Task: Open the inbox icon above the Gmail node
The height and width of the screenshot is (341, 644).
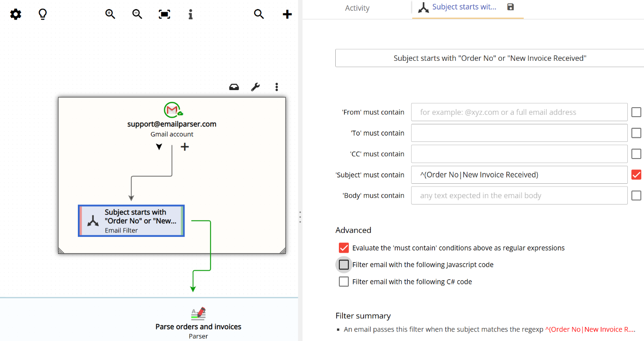Action: [x=234, y=86]
